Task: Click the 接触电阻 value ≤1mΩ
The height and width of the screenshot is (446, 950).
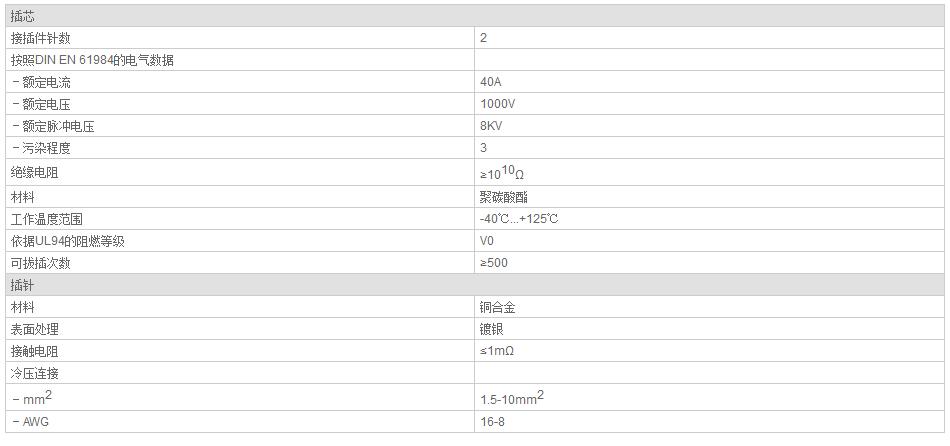Action: tap(497, 351)
